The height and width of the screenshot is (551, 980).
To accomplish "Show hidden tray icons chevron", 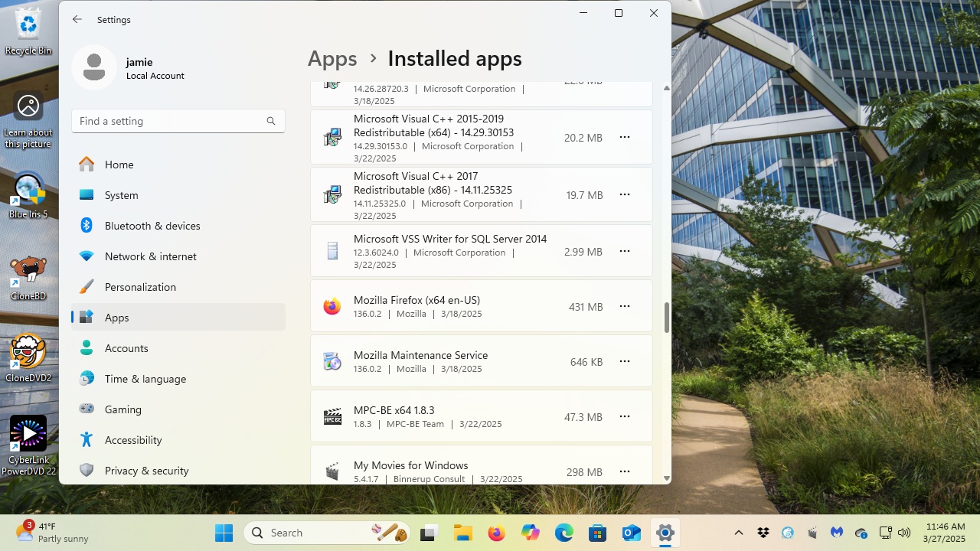I will (x=739, y=533).
